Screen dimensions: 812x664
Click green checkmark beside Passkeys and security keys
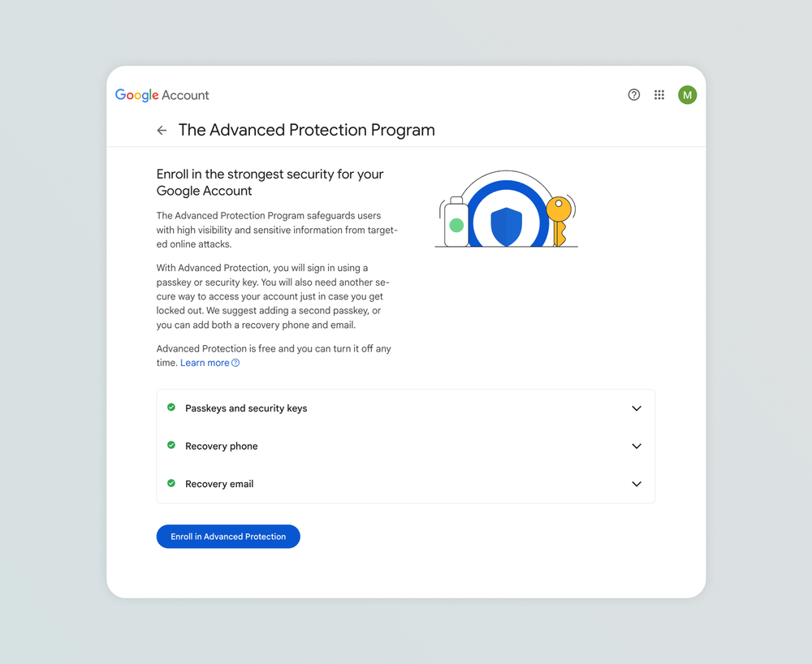tap(171, 407)
